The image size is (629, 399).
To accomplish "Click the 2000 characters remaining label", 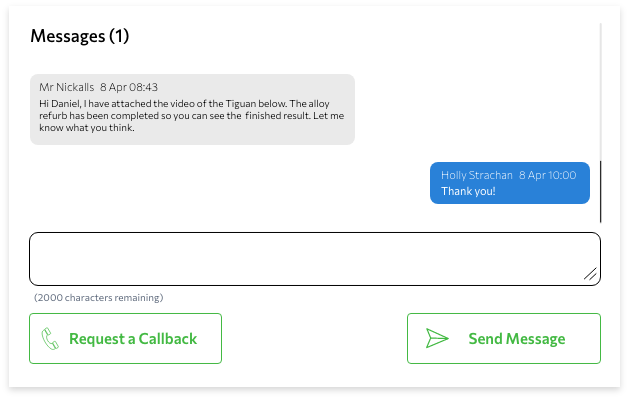I will (x=99, y=298).
